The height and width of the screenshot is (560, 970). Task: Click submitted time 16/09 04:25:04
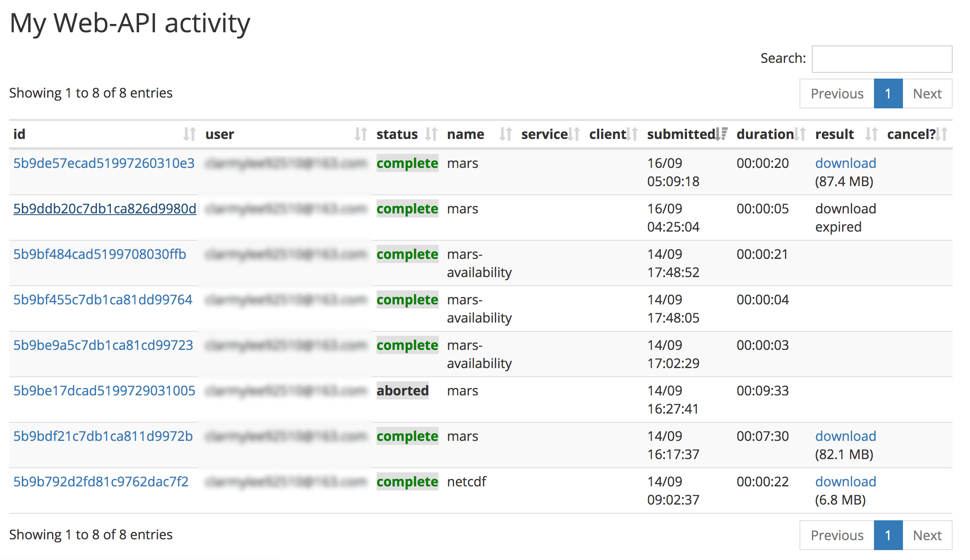(x=673, y=218)
